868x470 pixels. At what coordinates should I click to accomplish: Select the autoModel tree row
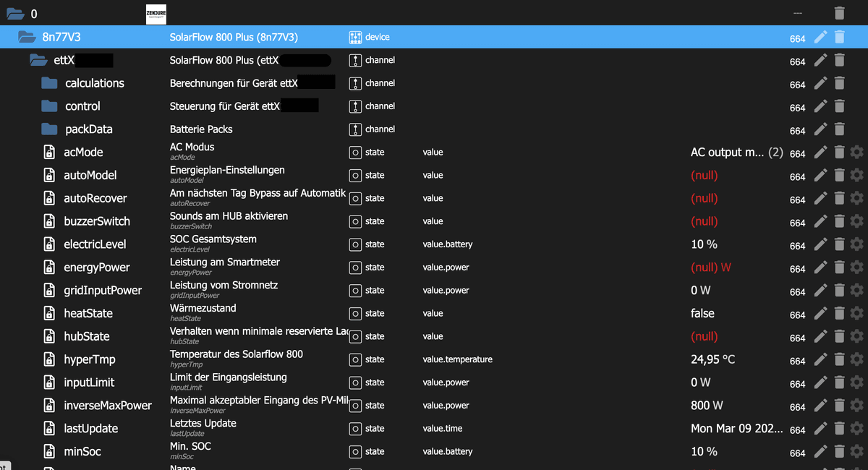click(434, 175)
